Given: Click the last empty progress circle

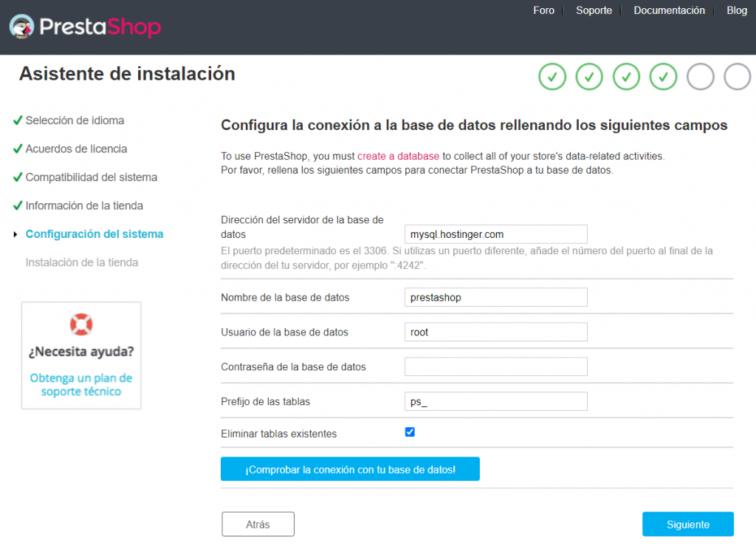Looking at the screenshot, I should 737,76.
